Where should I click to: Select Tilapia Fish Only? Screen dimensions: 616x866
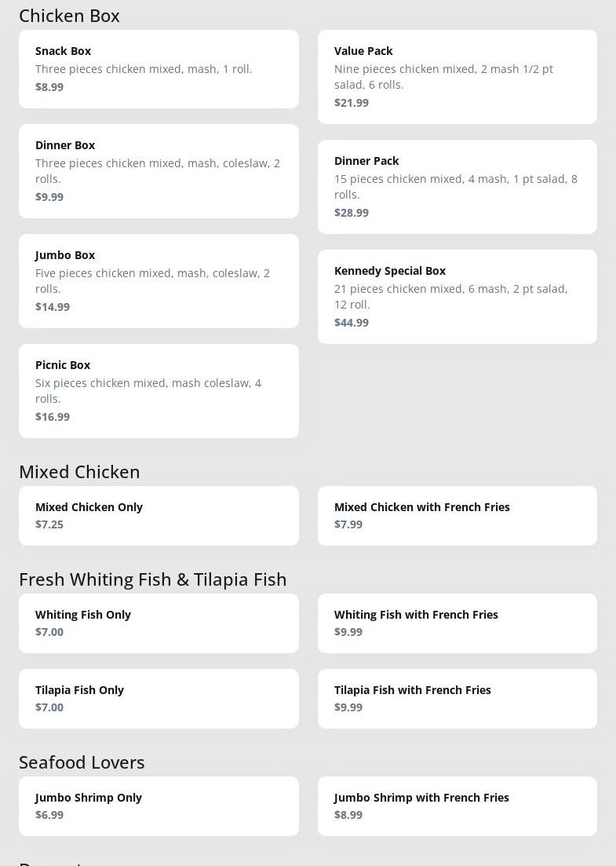tap(159, 699)
